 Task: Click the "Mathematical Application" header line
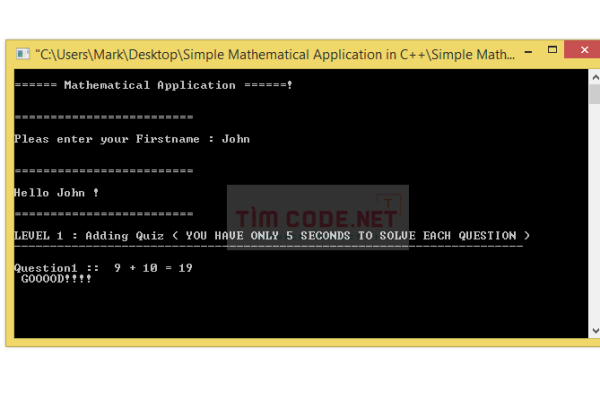coord(153,85)
